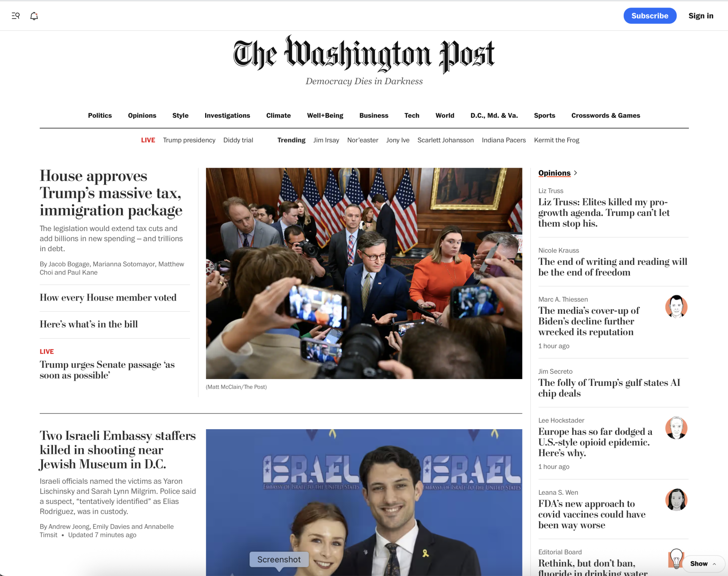Open the Crosswords & Games section
The width and height of the screenshot is (728, 576).
coord(606,115)
